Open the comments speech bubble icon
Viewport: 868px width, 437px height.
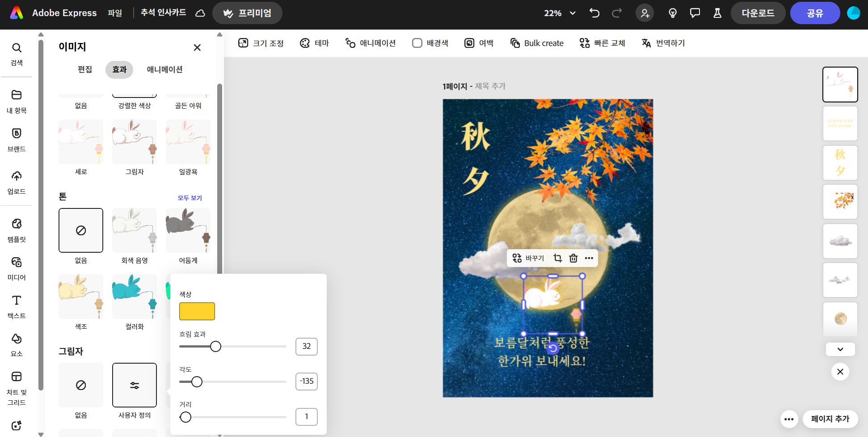(x=695, y=13)
